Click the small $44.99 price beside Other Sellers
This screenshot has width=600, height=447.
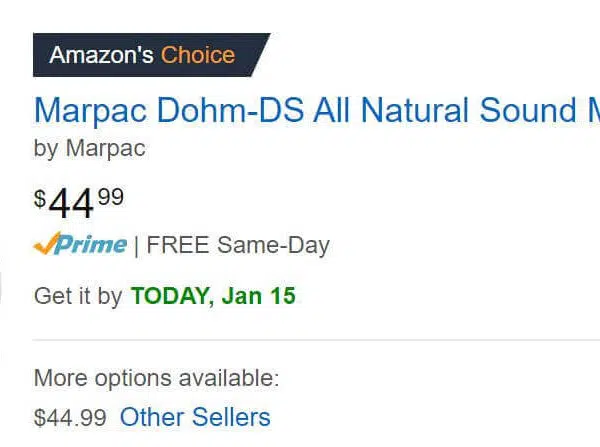pos(70,418)
